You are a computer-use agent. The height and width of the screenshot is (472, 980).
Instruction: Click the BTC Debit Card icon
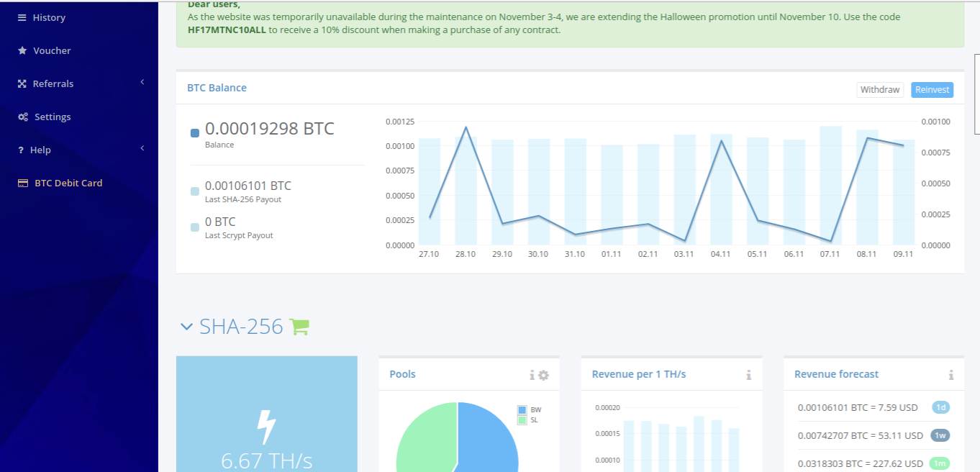click(x=23, y=183)
